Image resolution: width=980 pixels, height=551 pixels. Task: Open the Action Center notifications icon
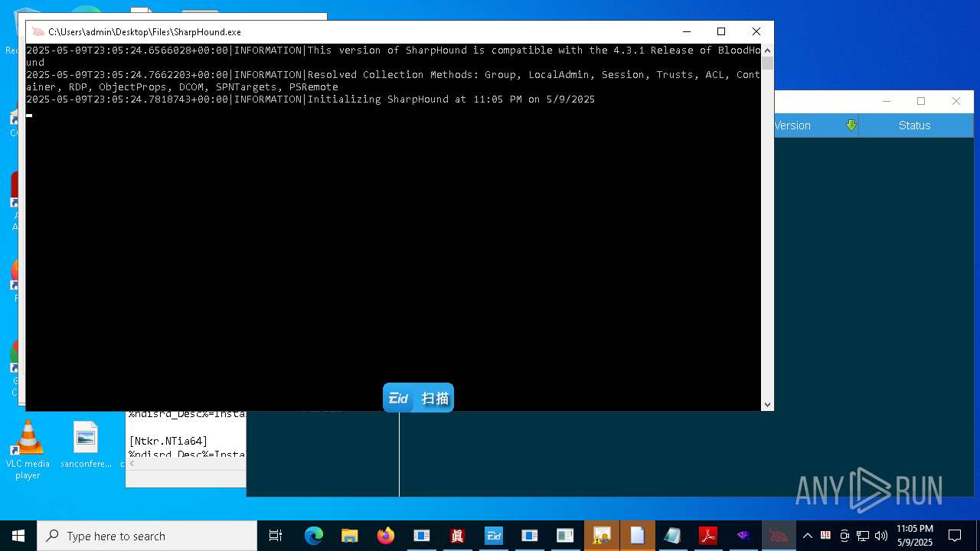[x=955, y=536]
